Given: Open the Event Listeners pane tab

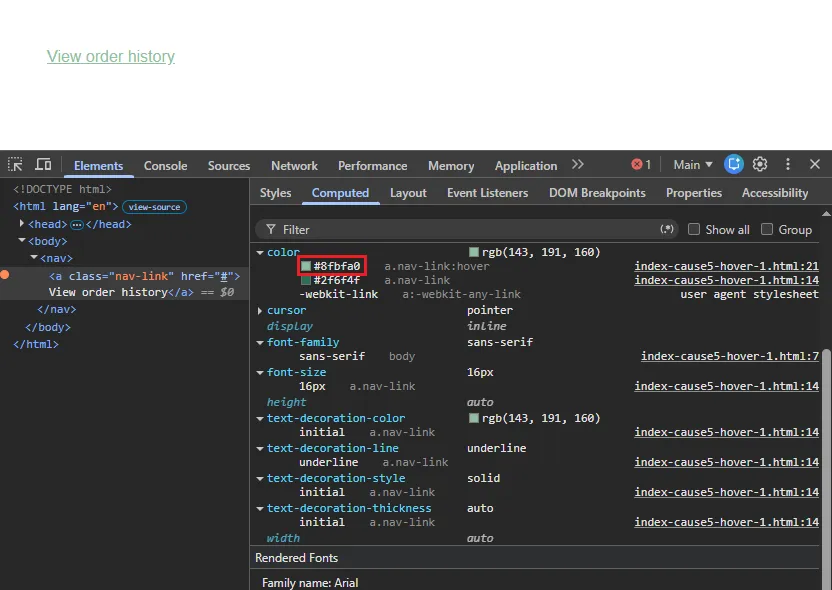Looking at the screenshot, I should point(487,193).
